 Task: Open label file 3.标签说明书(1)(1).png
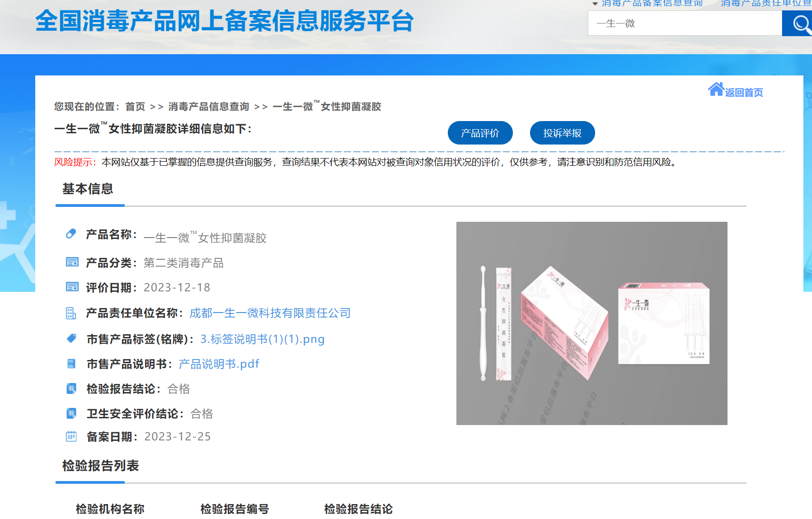tap(263, 339)
